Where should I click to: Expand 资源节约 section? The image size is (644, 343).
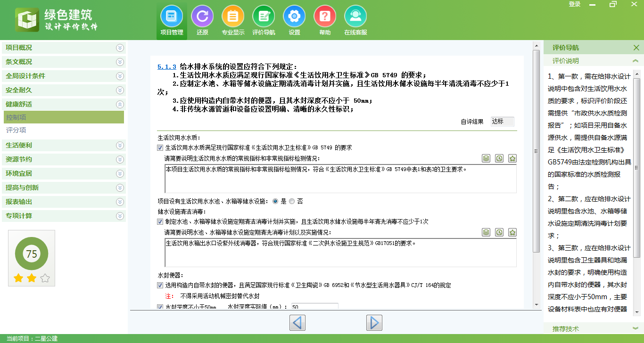(x=64, y=159)
